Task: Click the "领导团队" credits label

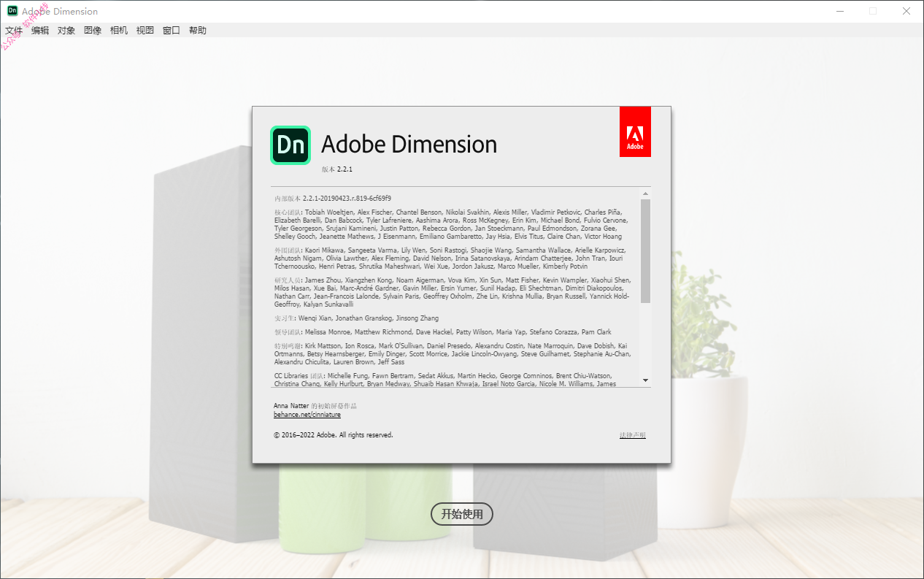Action: (x=288, y=332)
